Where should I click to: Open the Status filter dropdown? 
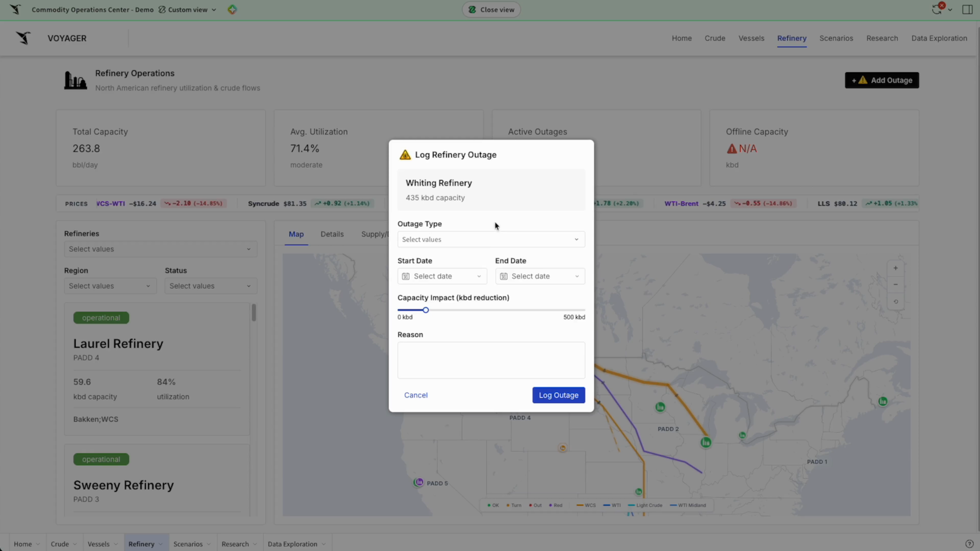tap(211, 286)
